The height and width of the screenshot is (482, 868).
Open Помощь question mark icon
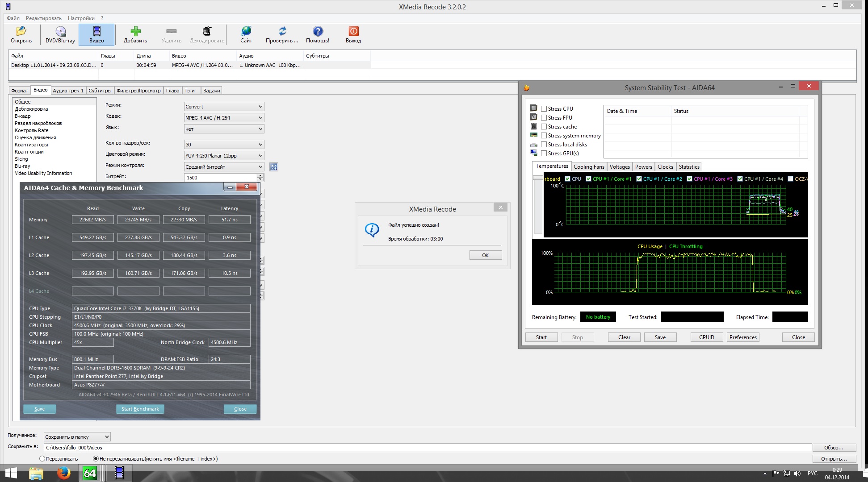pyautogui.click(x=318, y=32)
